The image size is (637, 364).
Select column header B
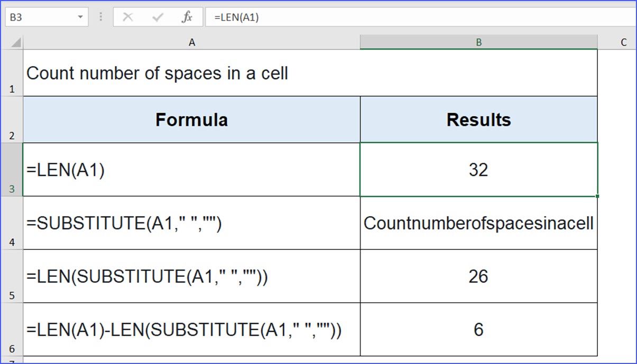(478, 42)
